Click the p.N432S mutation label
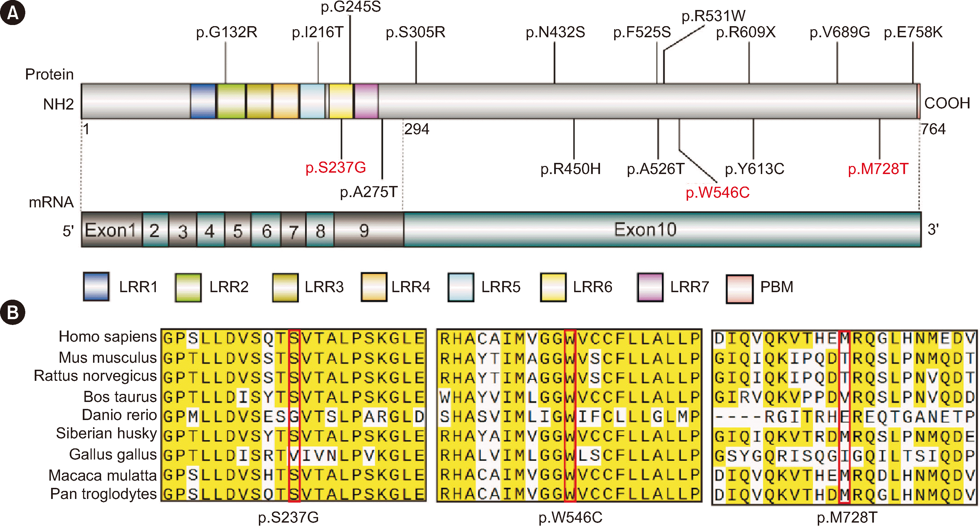 [555, 32]
